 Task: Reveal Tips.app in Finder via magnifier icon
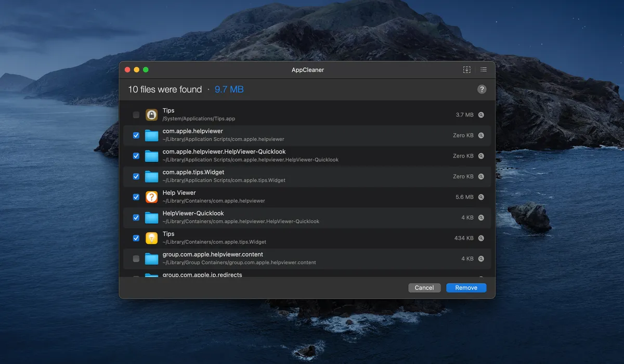pos(481,115)
